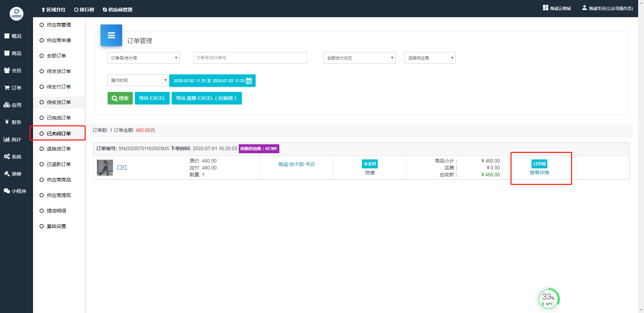
Task: Click the 口红 product thumbnail
Action: click(105, 168)
